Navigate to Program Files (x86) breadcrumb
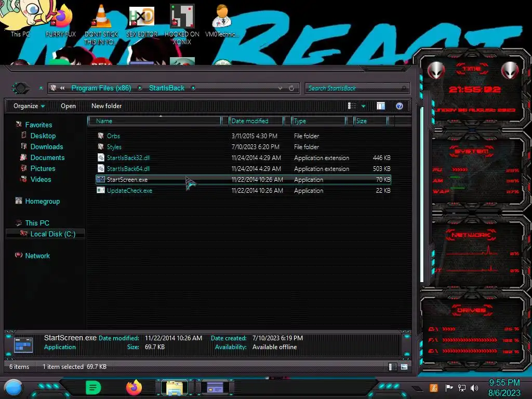The width and height of the screenshot is (532, 399). click(x=101, y=88)
